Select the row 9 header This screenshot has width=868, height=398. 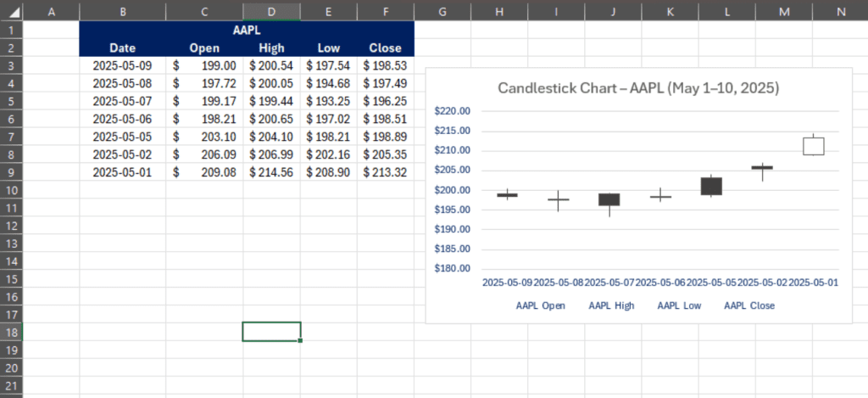point(9,171)
